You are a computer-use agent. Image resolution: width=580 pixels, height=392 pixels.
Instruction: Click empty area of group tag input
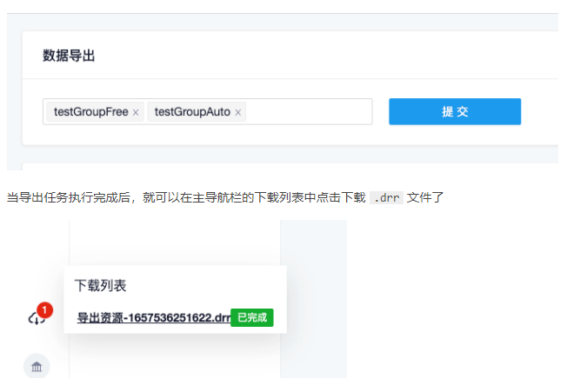pyautogui.click(x=309, y=112)
